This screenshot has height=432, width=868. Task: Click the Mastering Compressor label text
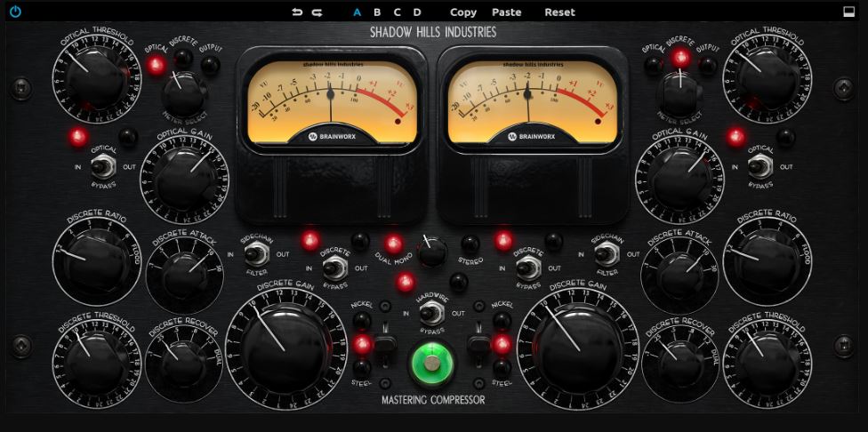coord(433,399)
